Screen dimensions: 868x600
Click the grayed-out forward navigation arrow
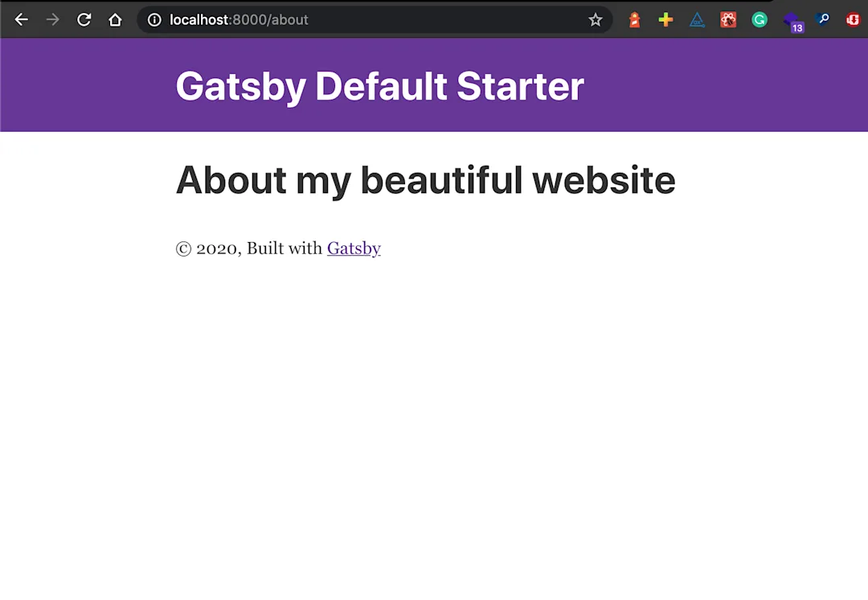[x=52, y=19]
